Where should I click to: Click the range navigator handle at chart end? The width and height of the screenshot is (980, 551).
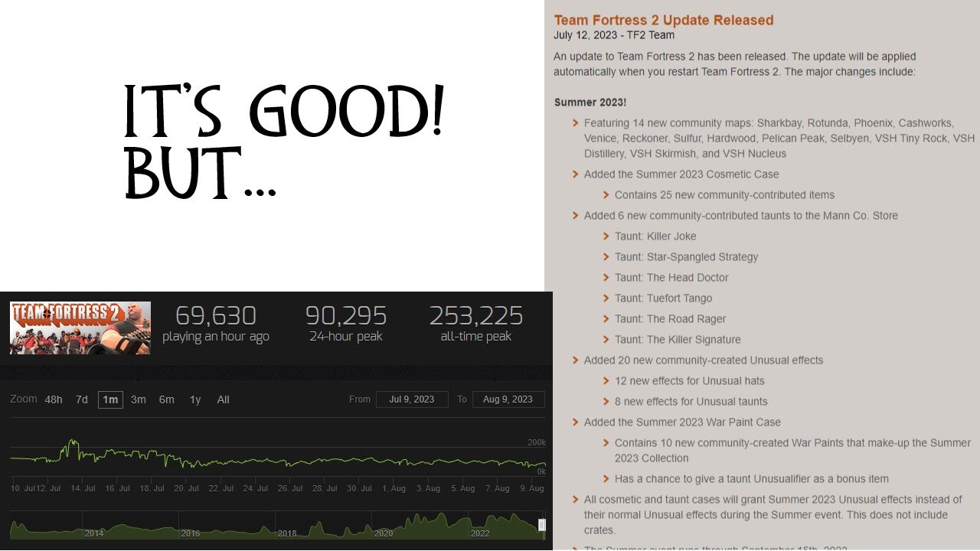(x=542, y=525)
